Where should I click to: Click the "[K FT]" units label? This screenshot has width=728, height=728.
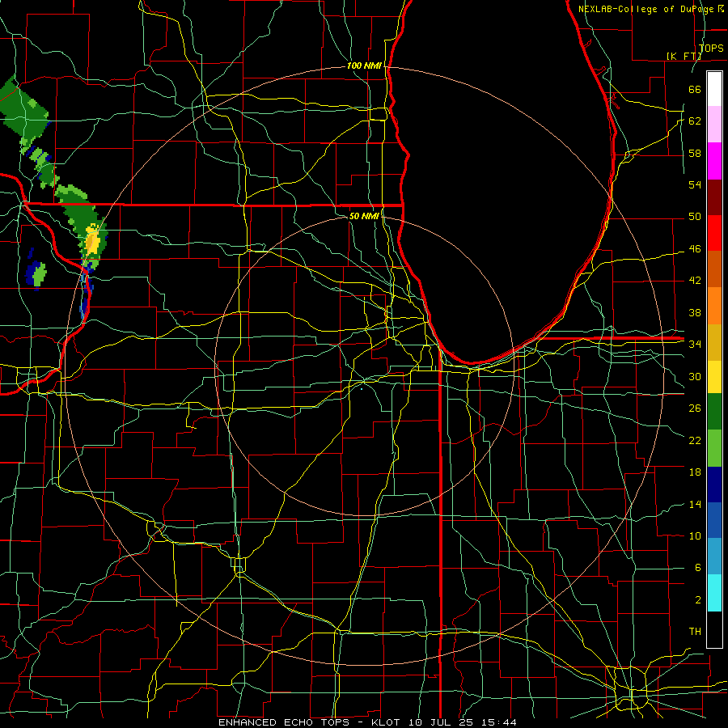tap(684, 56)
